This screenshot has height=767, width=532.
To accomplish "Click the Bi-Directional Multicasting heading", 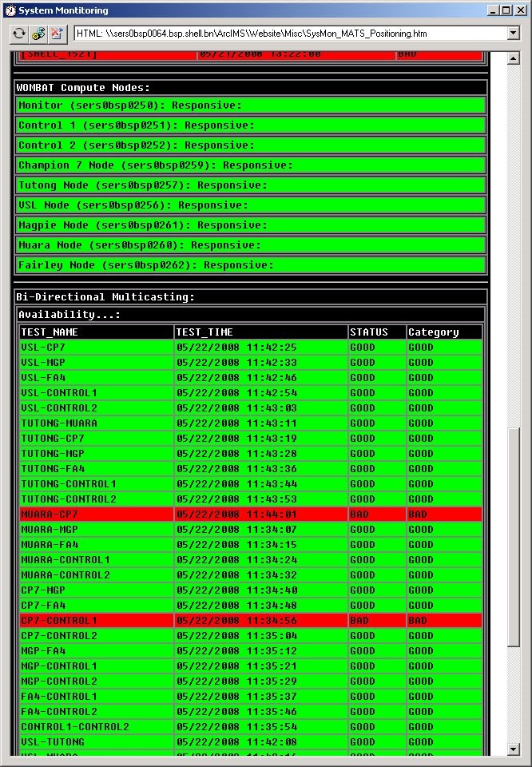I will [x=105, y=297].
